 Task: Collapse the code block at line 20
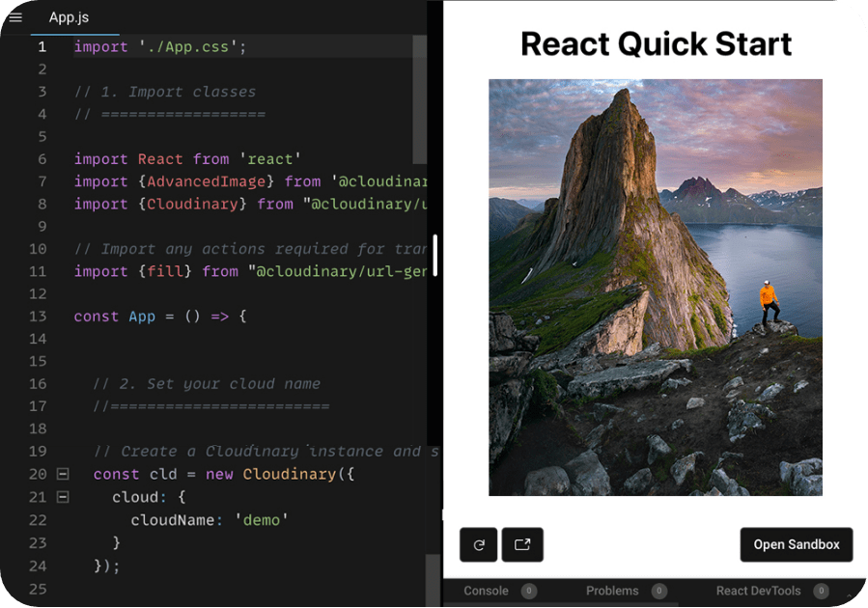click(x=61, y=474)
